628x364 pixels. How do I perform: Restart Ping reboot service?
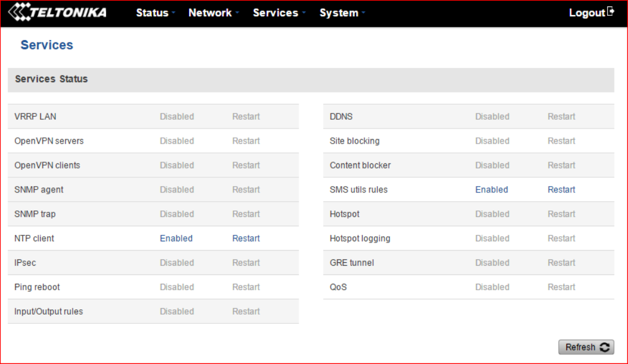pos(246,287)
